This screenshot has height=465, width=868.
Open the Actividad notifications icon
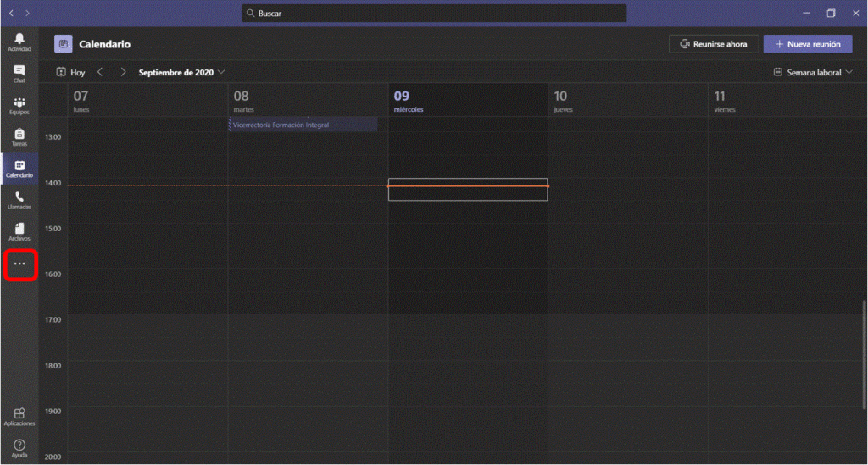(19, 42)
